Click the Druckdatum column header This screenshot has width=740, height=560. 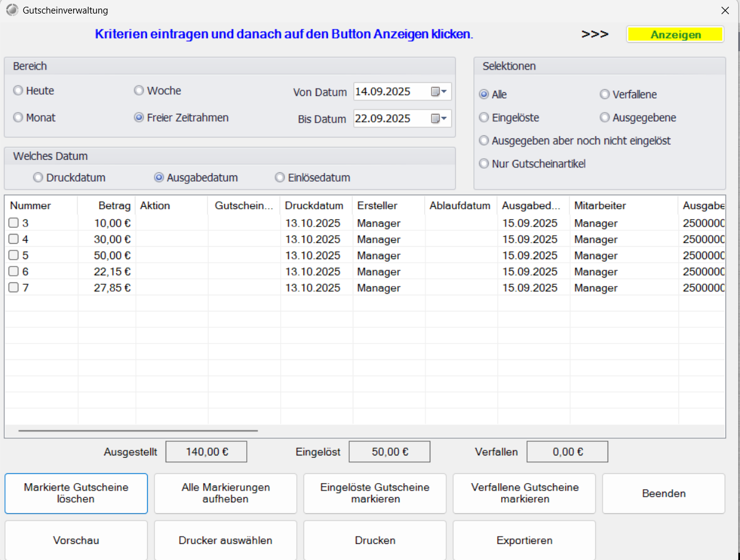tap(316, 206)
